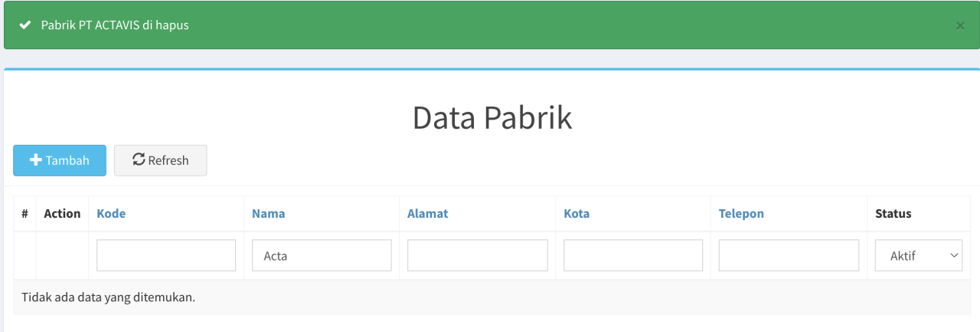Sort the table by Kota

coord(577,214)
